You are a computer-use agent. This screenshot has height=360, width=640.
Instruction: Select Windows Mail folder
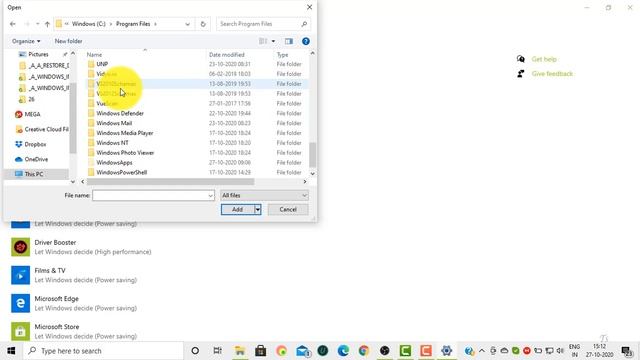[x=114, y=123]
